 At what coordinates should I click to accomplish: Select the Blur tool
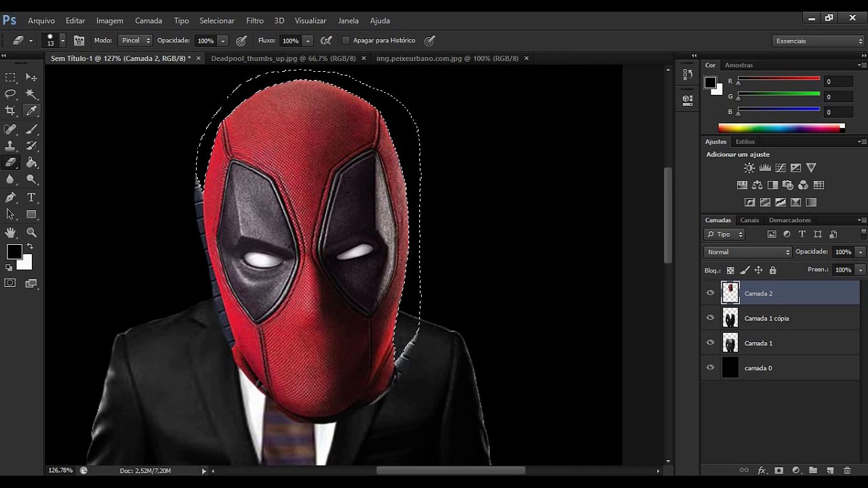[x=10, y=180]
